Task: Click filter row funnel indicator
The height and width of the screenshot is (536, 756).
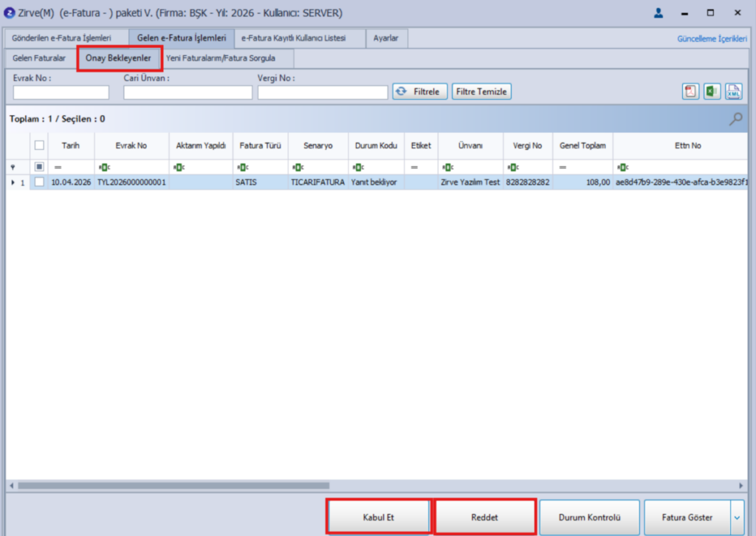Action: pyautogui.click(x=13, y=168)
